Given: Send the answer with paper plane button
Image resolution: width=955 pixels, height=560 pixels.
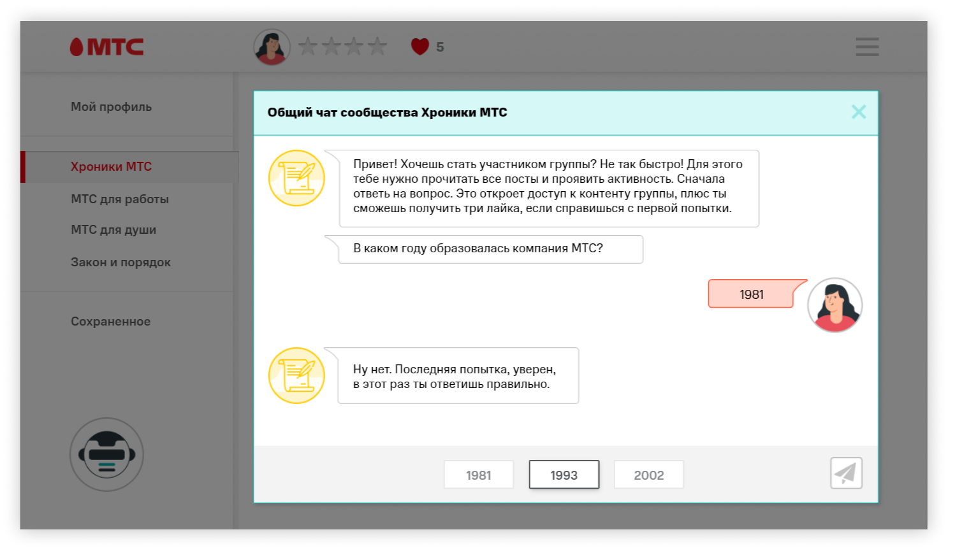Looking at the screenshot, I should pos(846,473).
